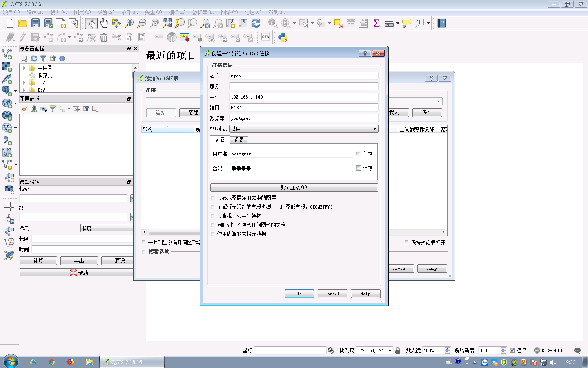Click the Calculate button in shortest path
This screenshot has height=368, width=588.
pyautogui.click(x=38, y=260)
